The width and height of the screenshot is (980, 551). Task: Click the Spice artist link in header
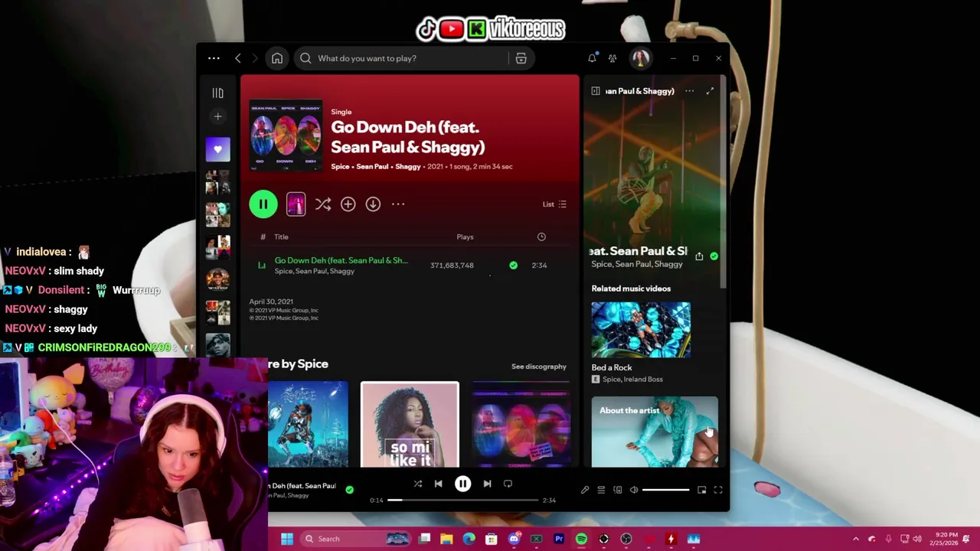[340, 166]
